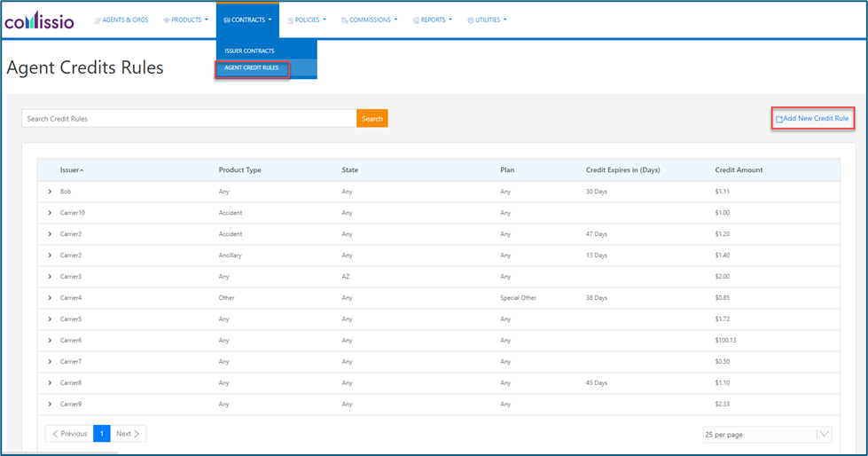Image resolution: width=868 pixels, height=456 pixels.
Task: Click the Commissio logo
Action: [40, 20]
